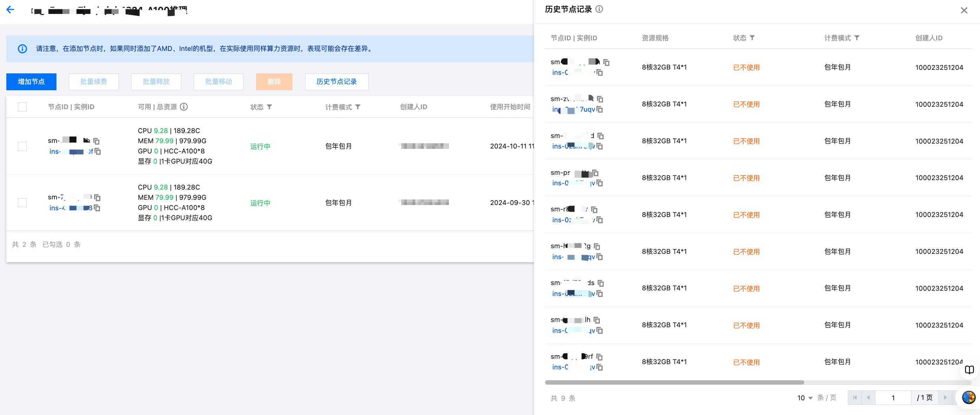Click the colorful assistant icon at bottom right

[968, 397]
